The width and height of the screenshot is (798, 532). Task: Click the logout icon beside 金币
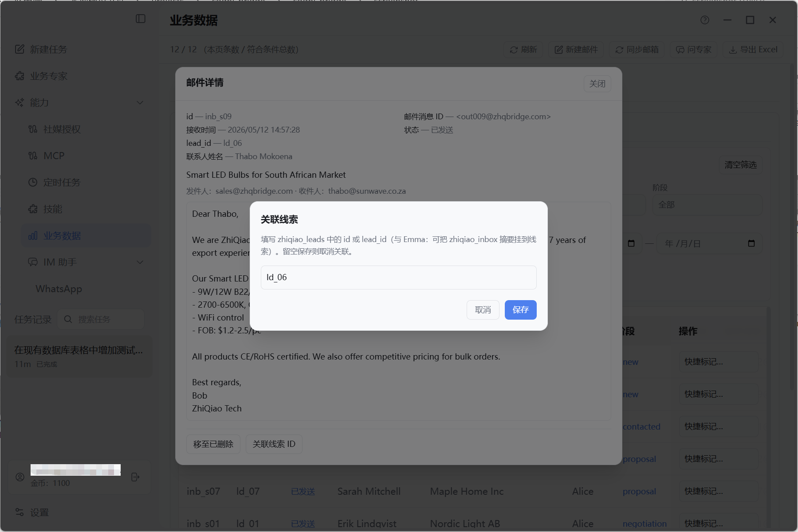click(x=135, y=477)
